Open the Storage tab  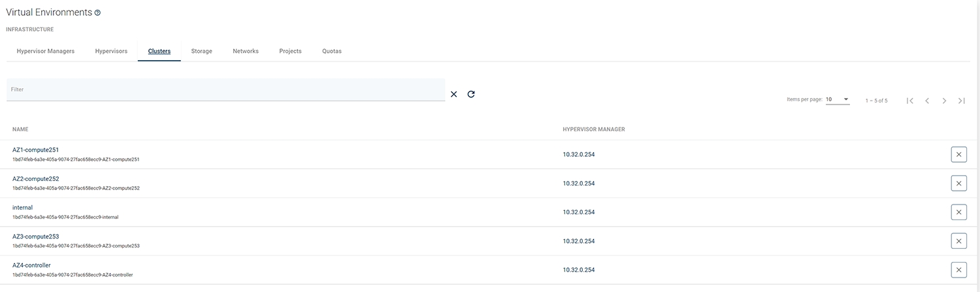pos(201,51)
